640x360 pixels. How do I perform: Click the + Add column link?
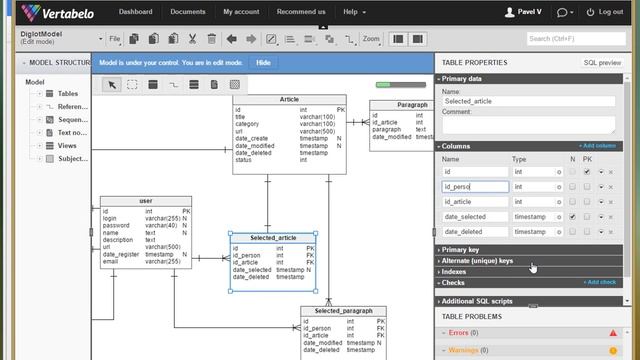point(597,146)
